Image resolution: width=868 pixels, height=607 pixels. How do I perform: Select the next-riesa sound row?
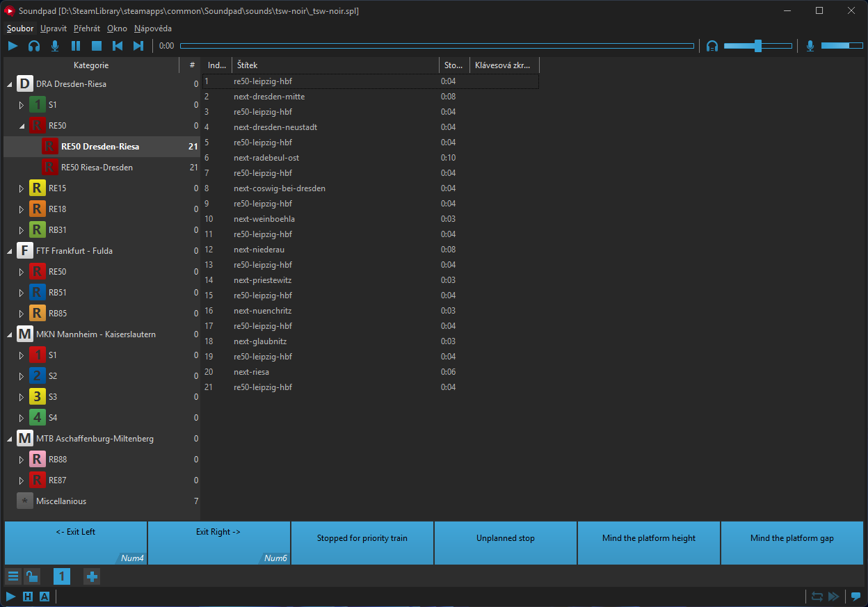(371, 372)
